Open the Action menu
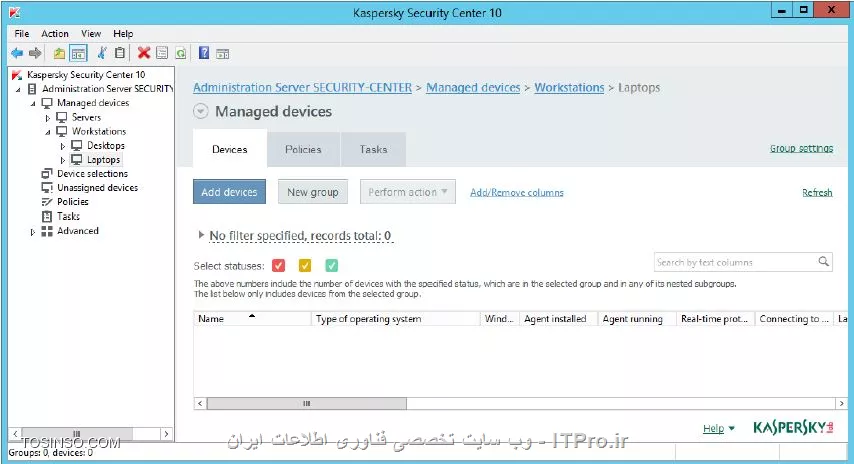 click(x=55, y=34)
